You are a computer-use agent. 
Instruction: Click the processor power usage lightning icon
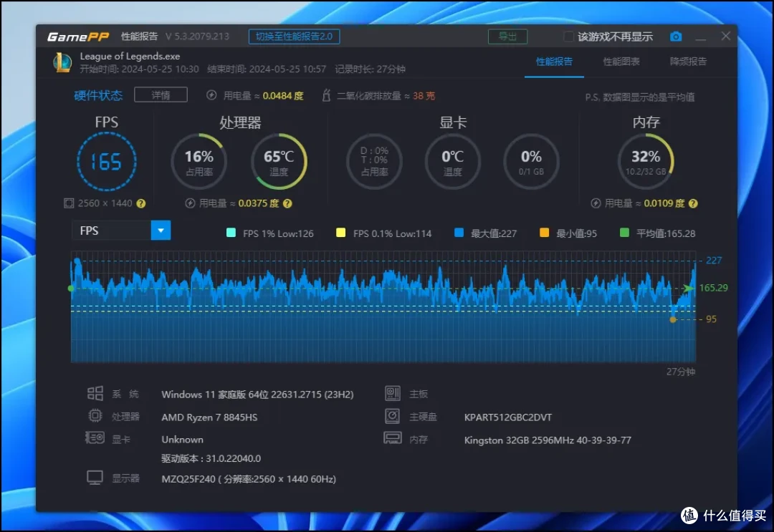pyautogui.click(x=190, y=203)
